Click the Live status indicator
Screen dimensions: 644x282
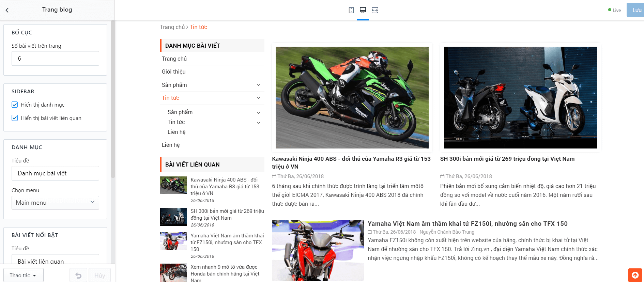(614, 10)
